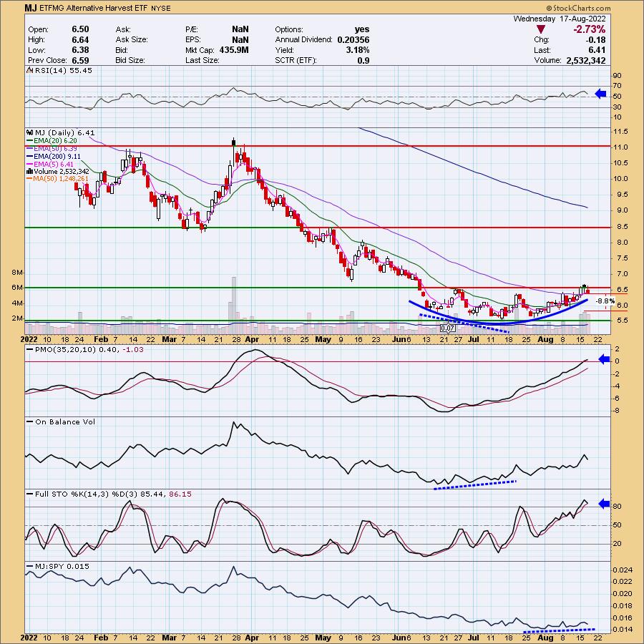The width and height of the screenshot is (644, 644).
Task: Click the EPS NaN value
Action: click(240, 39)
